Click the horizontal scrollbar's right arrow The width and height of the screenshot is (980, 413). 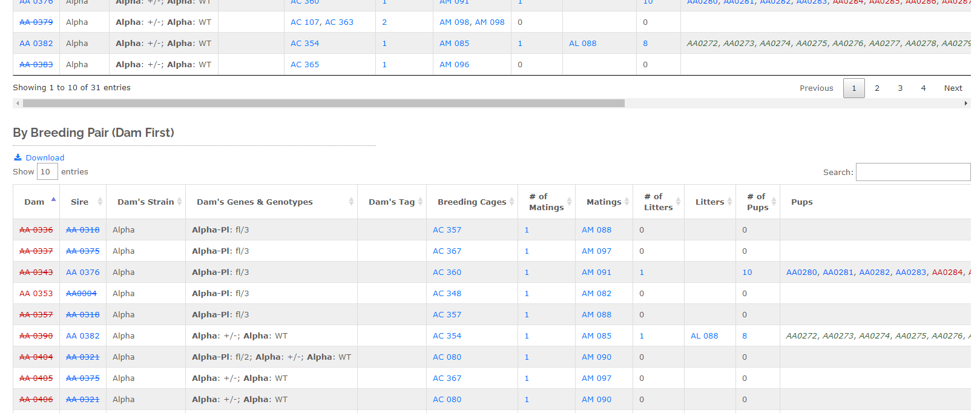click(x=965, y=104)
